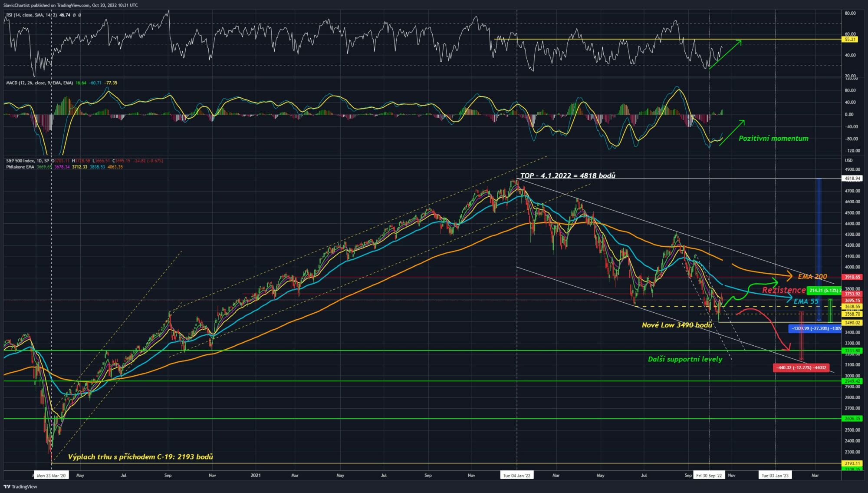Click the EMA 200 orange text annotation
Viewport: 868px width, 493px height.
[812, 276]
